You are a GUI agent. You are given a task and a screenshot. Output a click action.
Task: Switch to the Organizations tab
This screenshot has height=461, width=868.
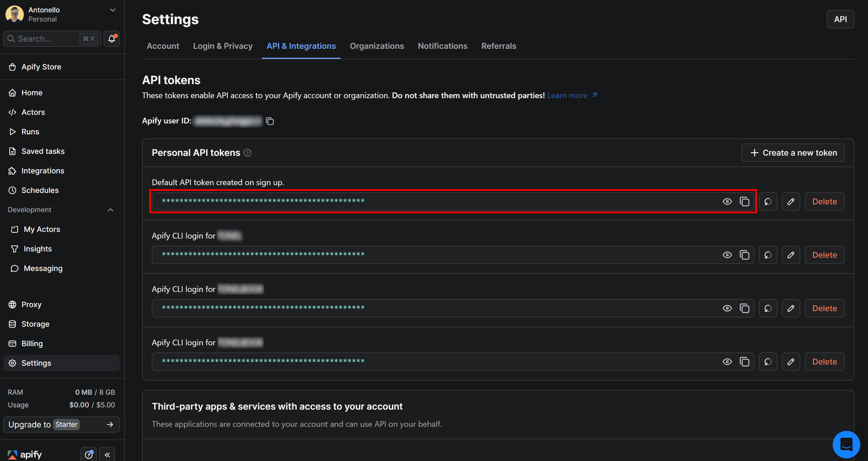377,46
